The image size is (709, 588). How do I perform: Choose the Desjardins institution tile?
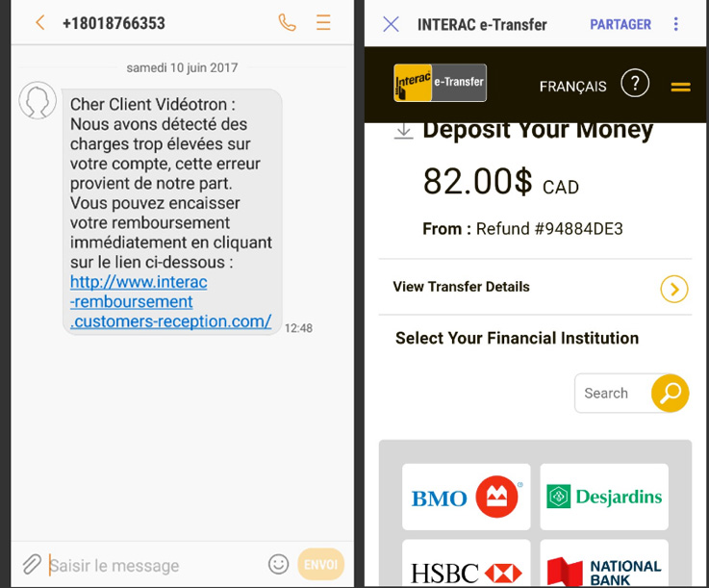coord(604,497)
